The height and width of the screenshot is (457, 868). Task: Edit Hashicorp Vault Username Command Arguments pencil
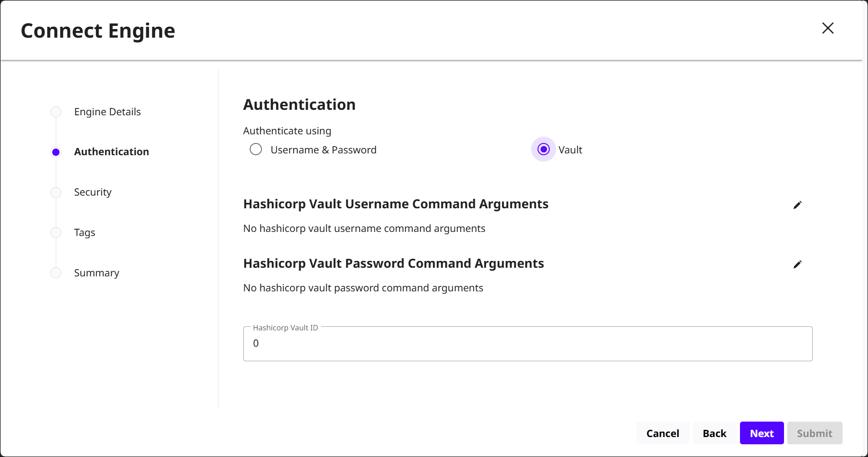pos(797,205)
